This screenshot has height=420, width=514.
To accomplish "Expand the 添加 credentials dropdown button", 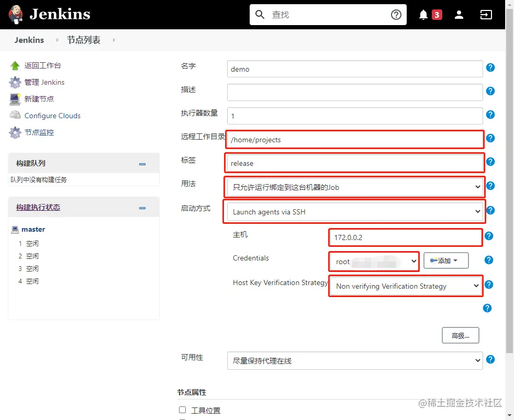I will coord(446,261).
